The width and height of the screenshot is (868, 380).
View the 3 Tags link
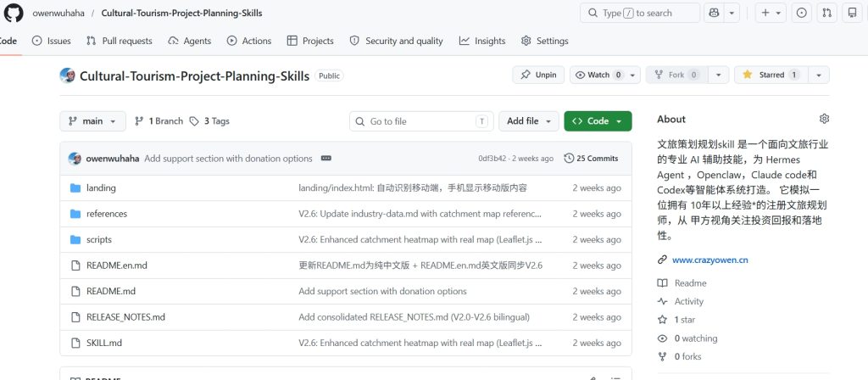click(x=209, y=121)
